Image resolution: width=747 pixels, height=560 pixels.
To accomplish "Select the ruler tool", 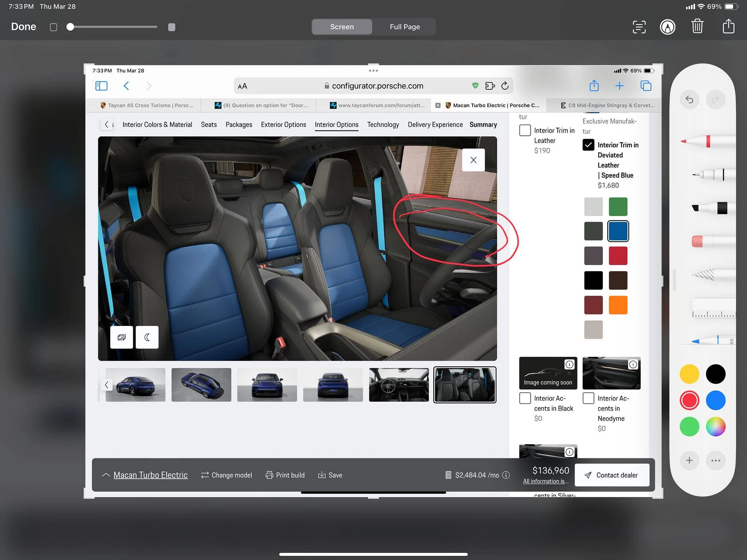I will coord(713,308).
